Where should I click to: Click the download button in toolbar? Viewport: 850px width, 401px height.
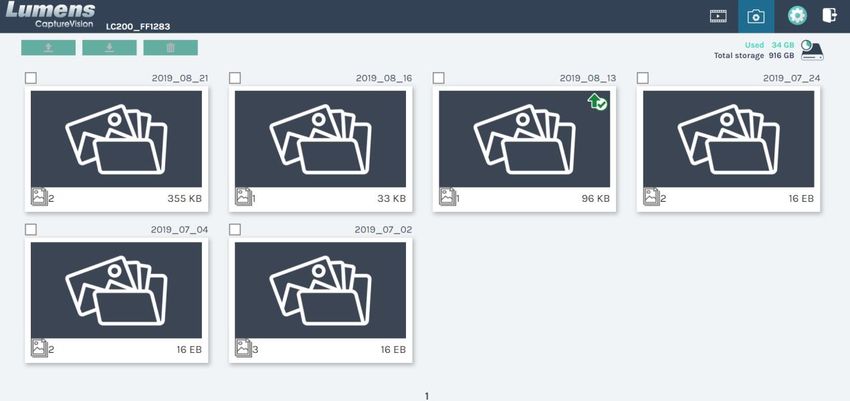click(x=110, y=48)
